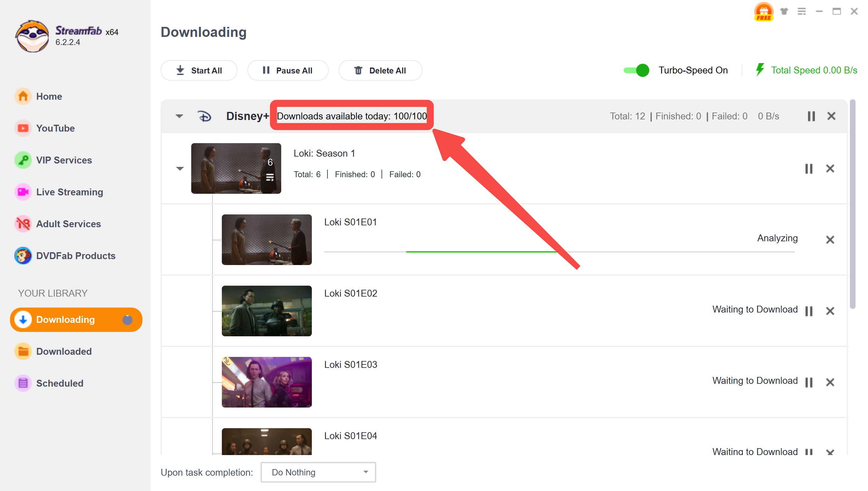The height and width of the screenshot is (491, 868).
Task: Pause Loki S01E02 download
Action: click(809, 311)
